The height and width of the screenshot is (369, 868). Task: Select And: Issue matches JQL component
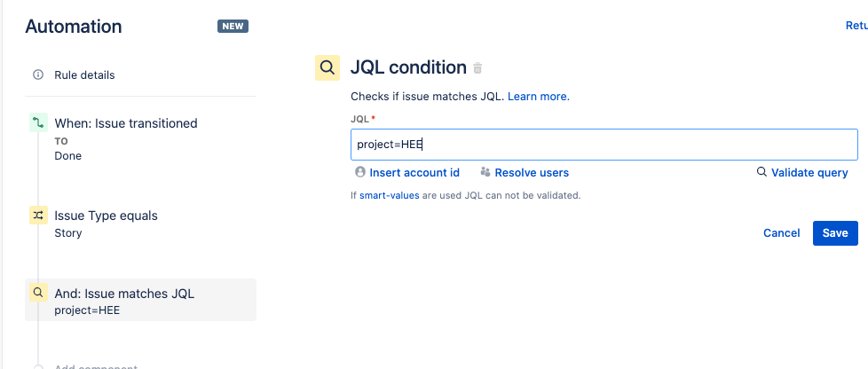(x=140, y=300)
